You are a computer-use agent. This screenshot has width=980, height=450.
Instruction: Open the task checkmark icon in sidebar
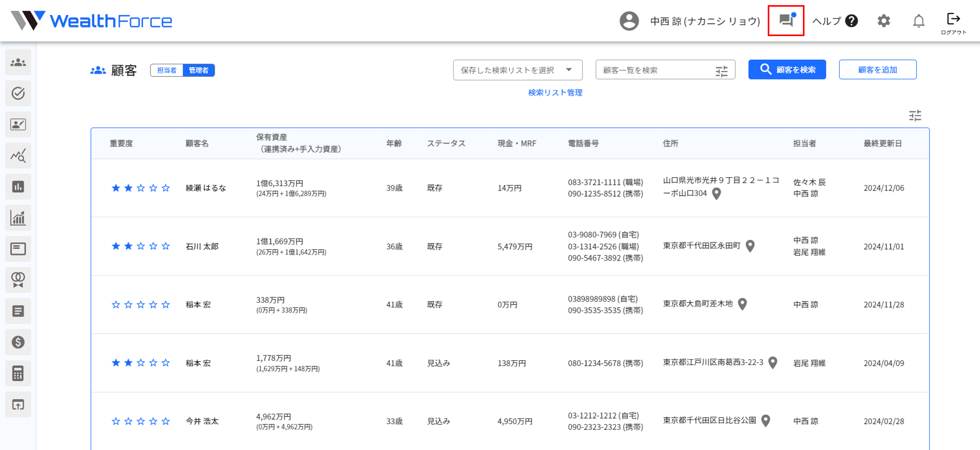18,93
